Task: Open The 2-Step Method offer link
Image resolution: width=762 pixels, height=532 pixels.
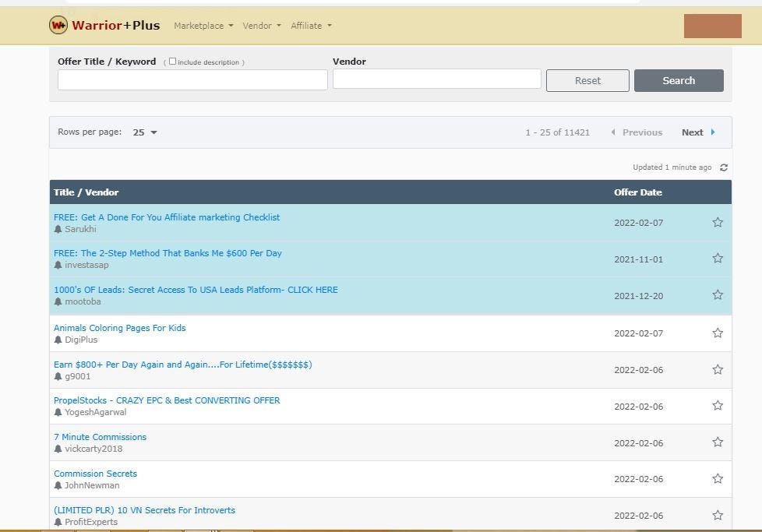Action: pos(168,253)
